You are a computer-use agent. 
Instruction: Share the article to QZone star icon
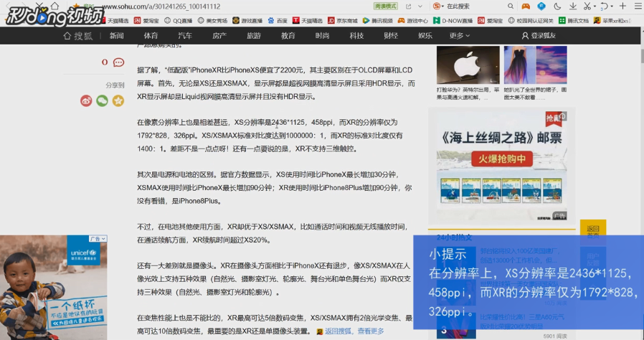[118, 100]
